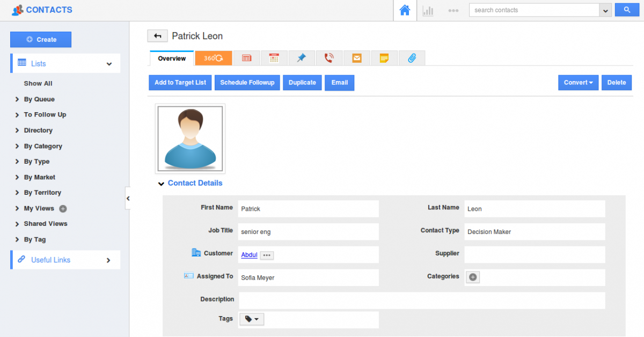Open the 360 degree activity view tab
Image resolution: width=644 pixels, height=337 pixels.
tap(213, 57)
